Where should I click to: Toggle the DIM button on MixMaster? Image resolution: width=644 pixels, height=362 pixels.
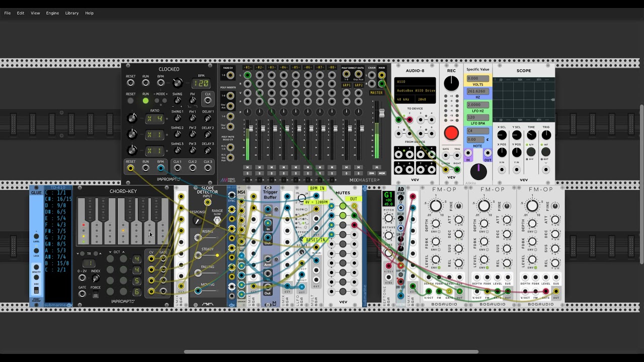coord(372,173)
